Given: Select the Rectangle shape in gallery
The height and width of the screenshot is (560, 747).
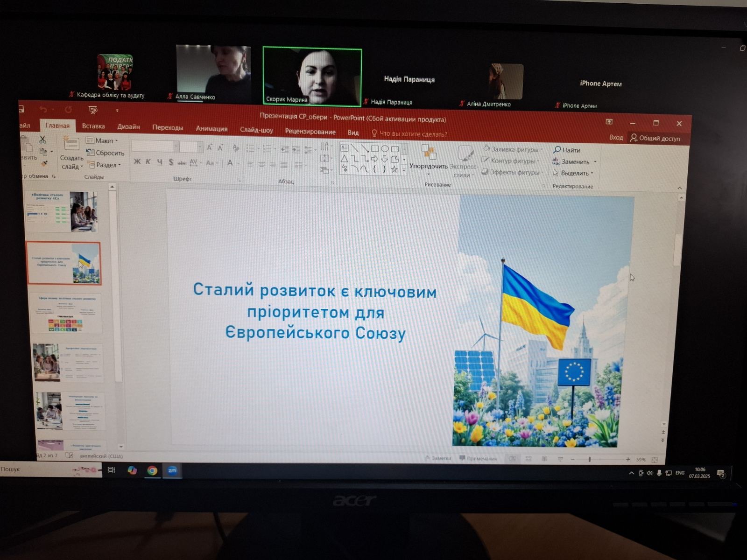Looking at the screenshot, I should 374,148.
